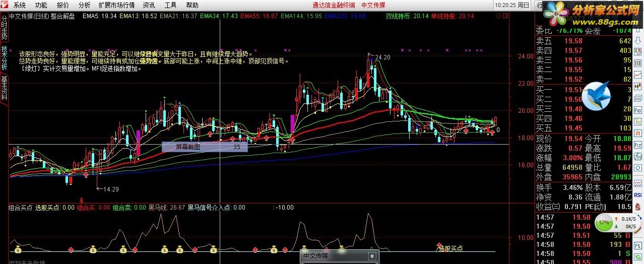
Task: Click the 买五 19.45 order row
Action: click(x=584, y=128)
